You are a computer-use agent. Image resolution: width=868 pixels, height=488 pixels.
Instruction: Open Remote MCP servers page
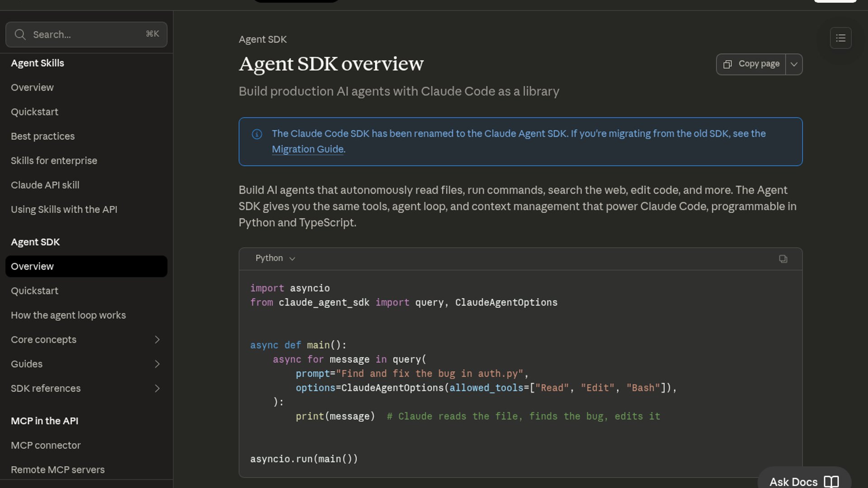57,470
